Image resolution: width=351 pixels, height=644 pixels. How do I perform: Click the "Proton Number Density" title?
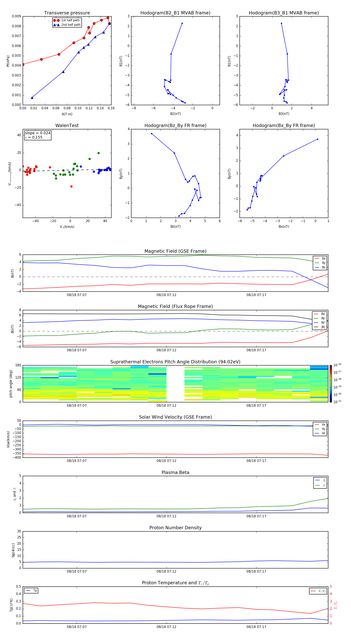(x=175, y=528)
